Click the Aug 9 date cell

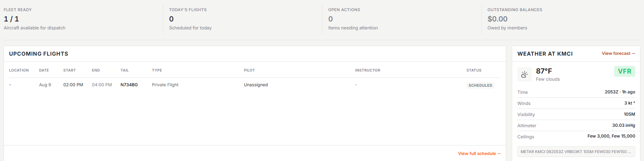(45, 85)
